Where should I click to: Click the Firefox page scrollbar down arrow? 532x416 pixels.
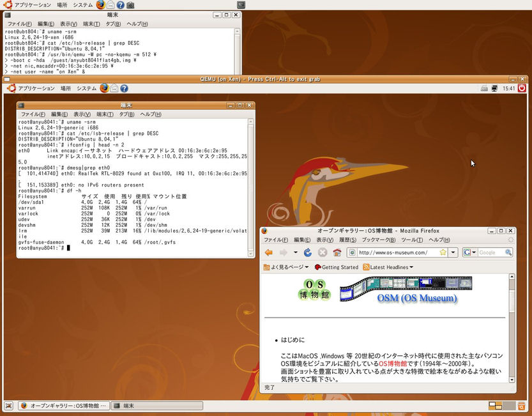tap(512, 380)
